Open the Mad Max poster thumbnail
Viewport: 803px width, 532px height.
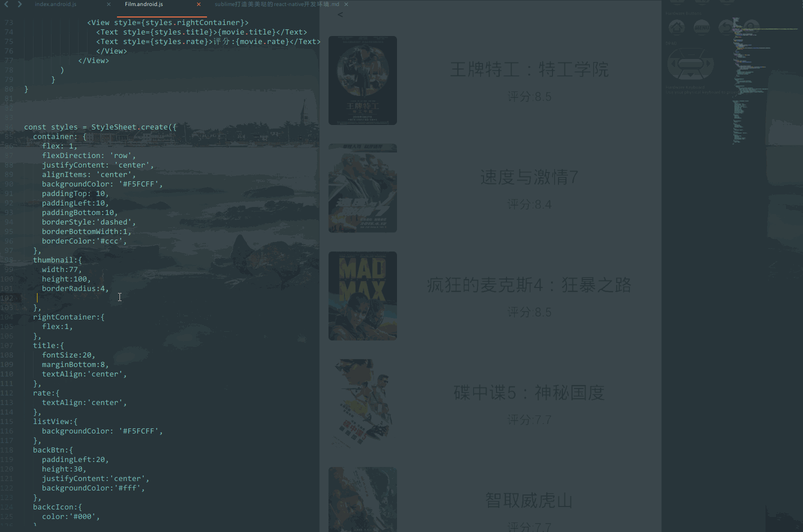(362, 296)
